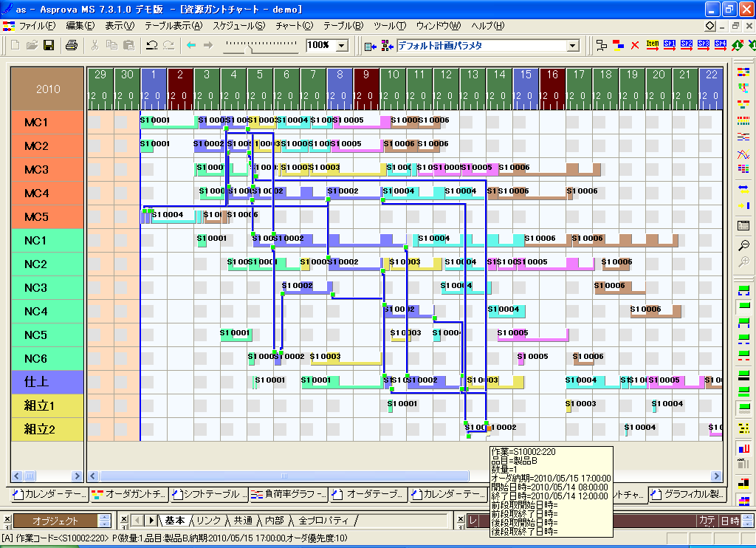Open the ウィンドウ(W) menu
756x548 pixels.
439,26
